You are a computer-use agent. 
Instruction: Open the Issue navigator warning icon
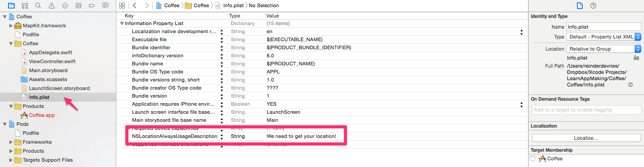[x=51, y=5]
